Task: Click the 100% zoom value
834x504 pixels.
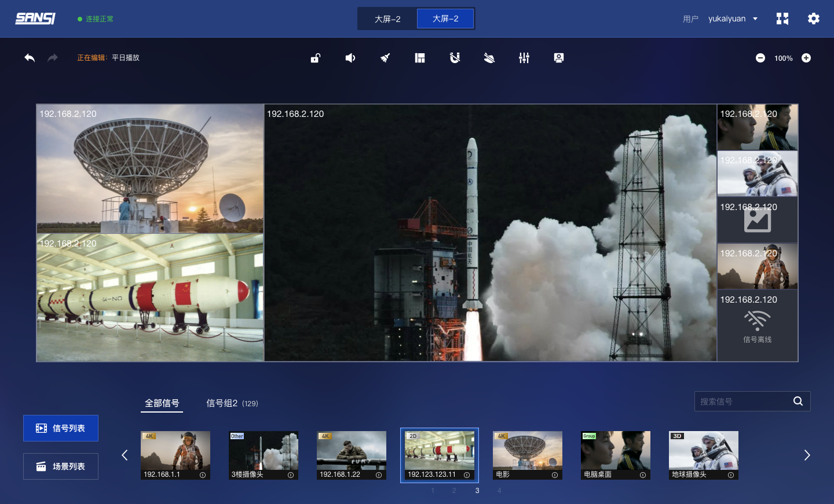Action: (x=784, y=58)
